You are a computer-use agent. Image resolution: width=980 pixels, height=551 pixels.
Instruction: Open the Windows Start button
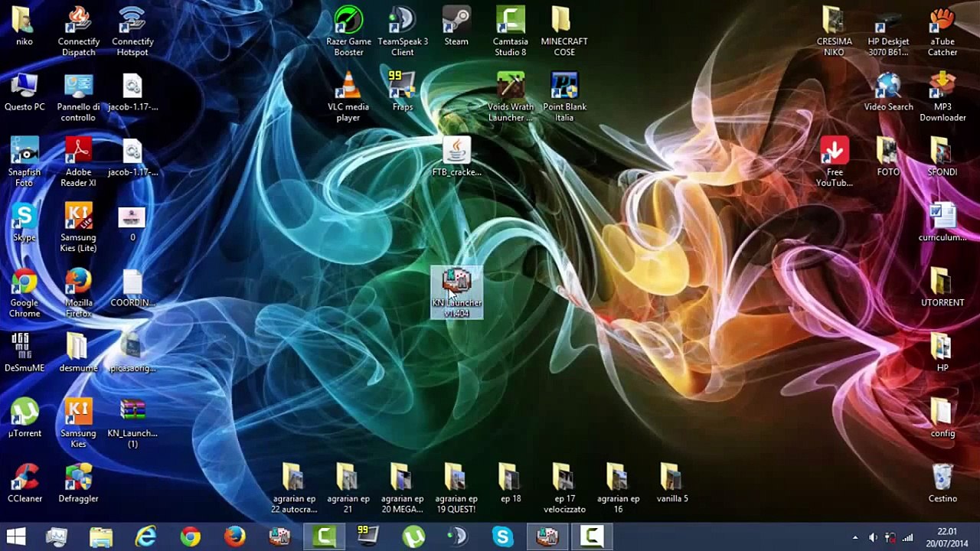(16, 537)
